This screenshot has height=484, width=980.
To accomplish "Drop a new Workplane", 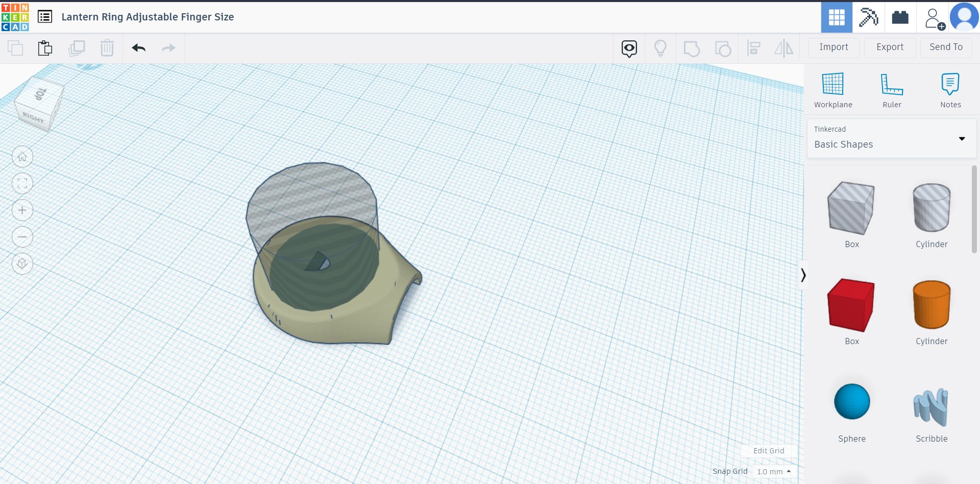I will (x=833, y=89).
